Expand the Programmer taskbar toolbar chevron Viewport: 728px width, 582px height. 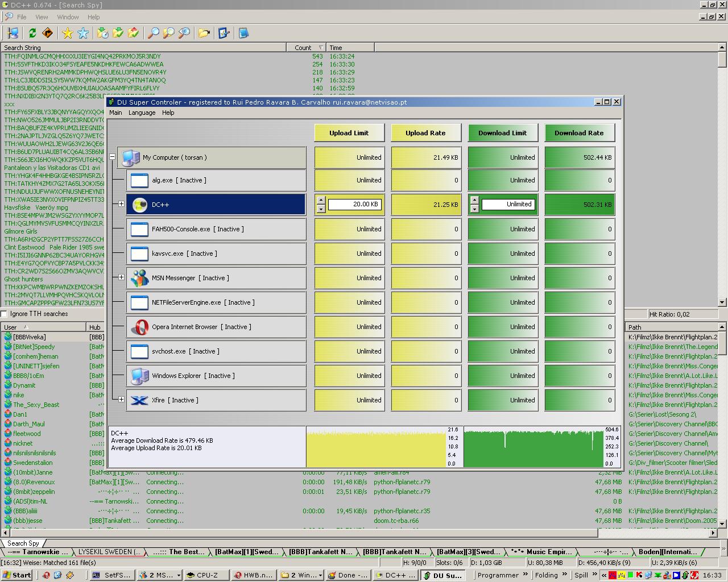524,575
